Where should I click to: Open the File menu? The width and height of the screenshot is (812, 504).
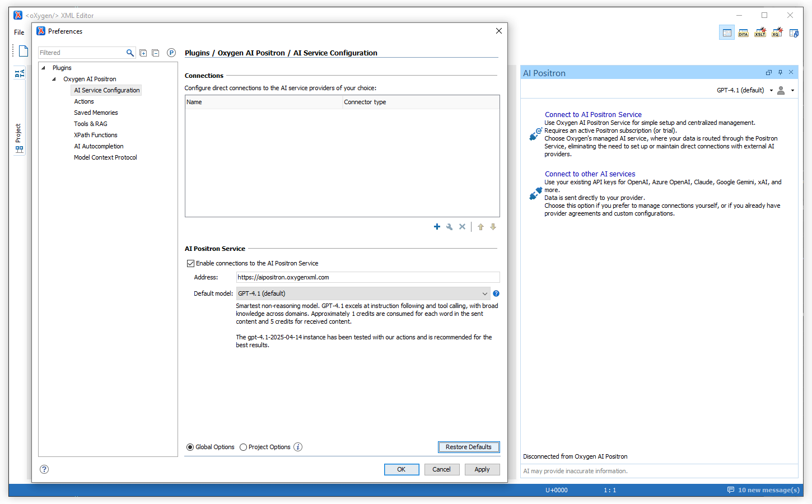(19, 32)
